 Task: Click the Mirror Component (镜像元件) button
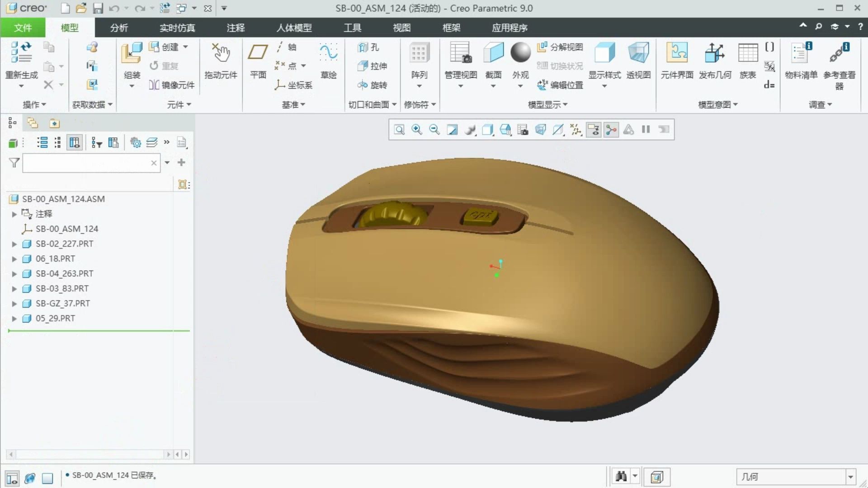pos(172,85)
